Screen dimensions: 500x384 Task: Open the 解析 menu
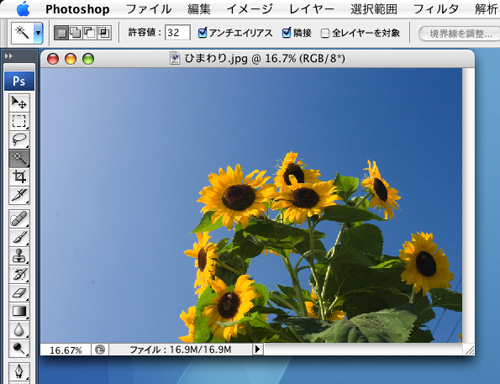tap(486, 9)
